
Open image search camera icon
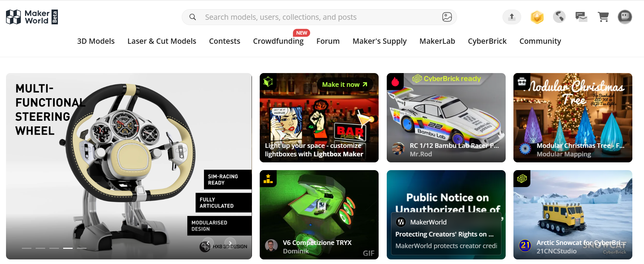(x=447, y=17)
